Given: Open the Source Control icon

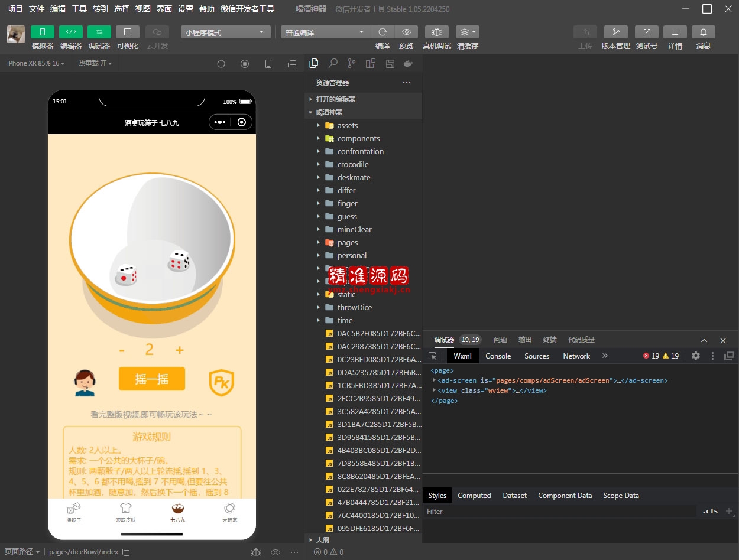Looking at the screenshot, I should 352,63.
